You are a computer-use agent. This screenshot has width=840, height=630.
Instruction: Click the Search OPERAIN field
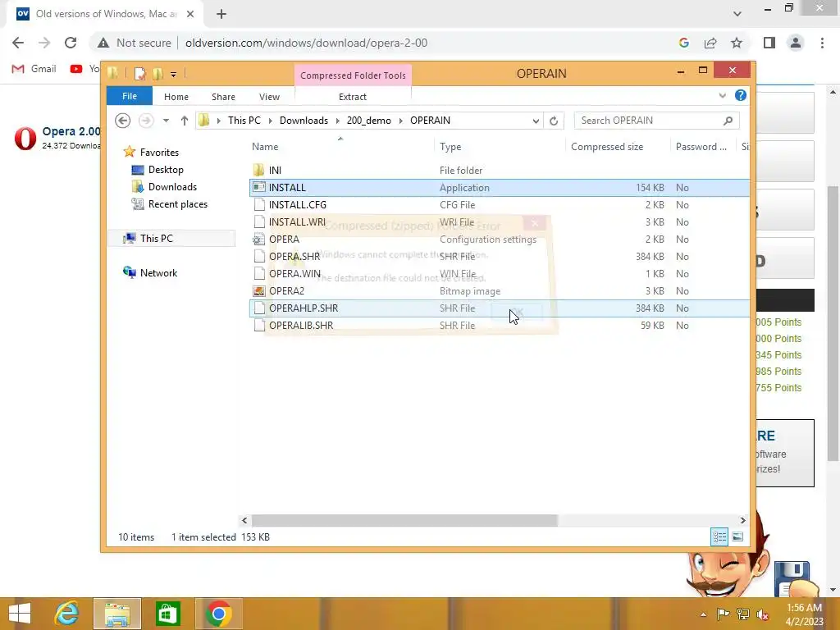tap(656, 121)
